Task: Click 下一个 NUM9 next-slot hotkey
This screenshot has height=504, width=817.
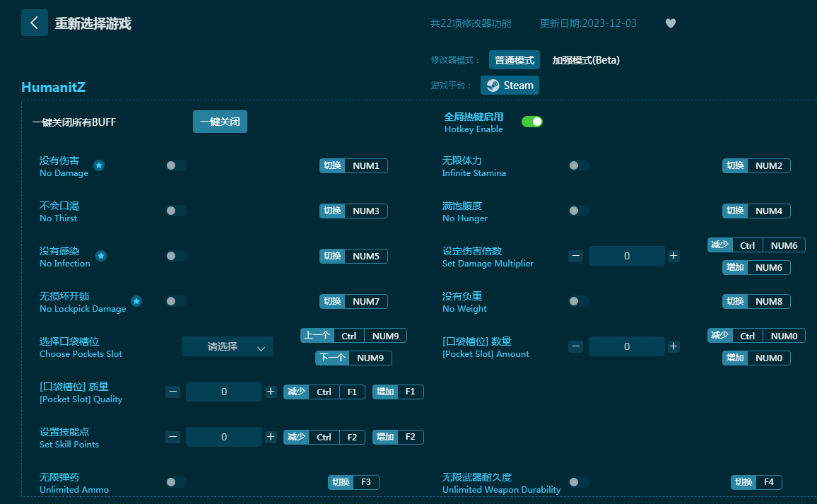Action: point(353,358)
